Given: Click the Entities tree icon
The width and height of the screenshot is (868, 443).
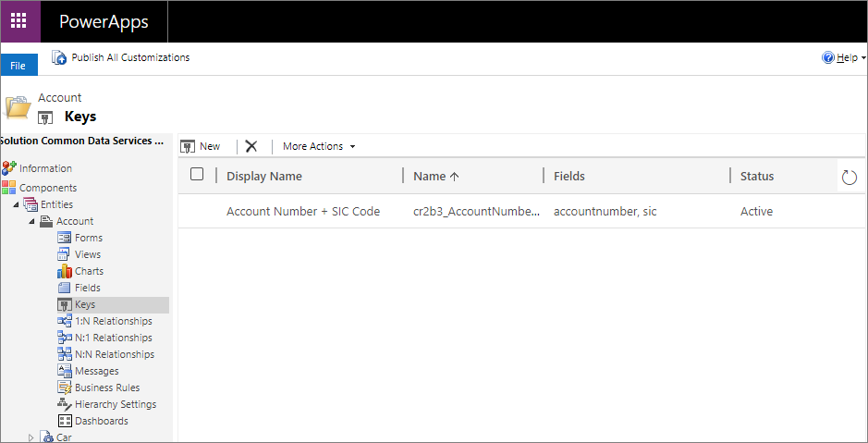Looking at the screenshot, I should pyautogui.click(x=31, y=204).
